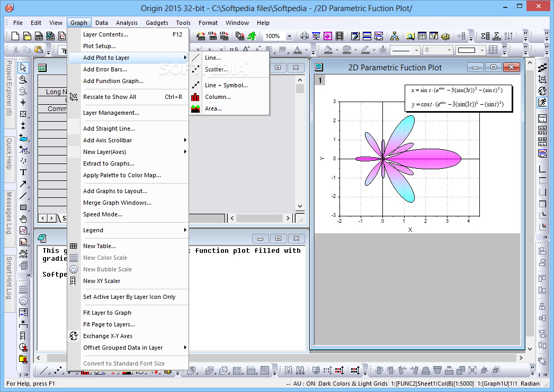The height and width of the screenshot is (392, 554).
Task: Click the parametric equation legend box
Action: 458,98
